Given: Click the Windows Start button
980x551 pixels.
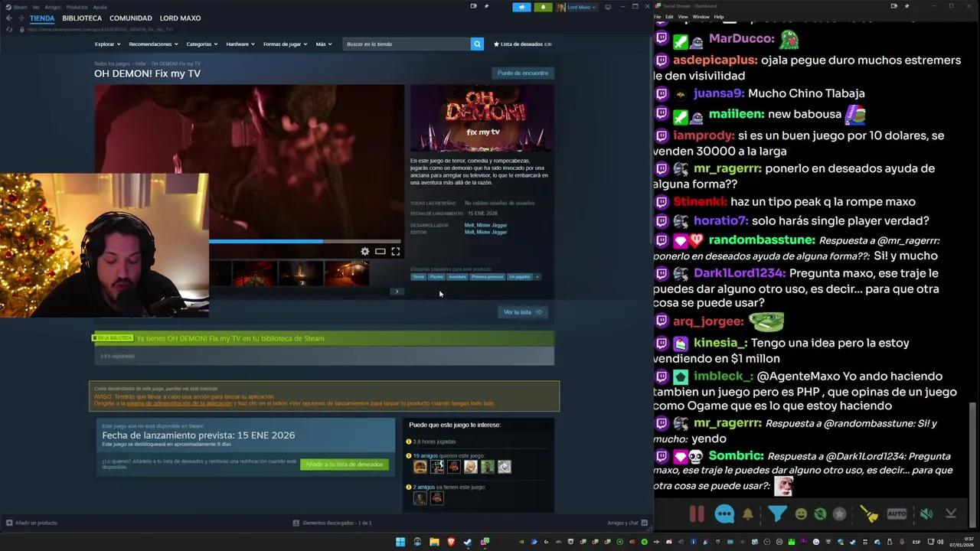Looking at the screenshot, I should pyautogui.click(x=400, y=542).
